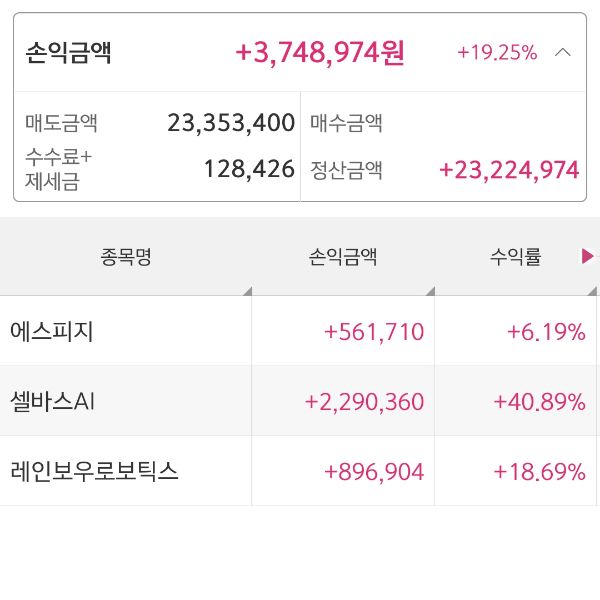Click the pink right arrow to show more columns

588,257
